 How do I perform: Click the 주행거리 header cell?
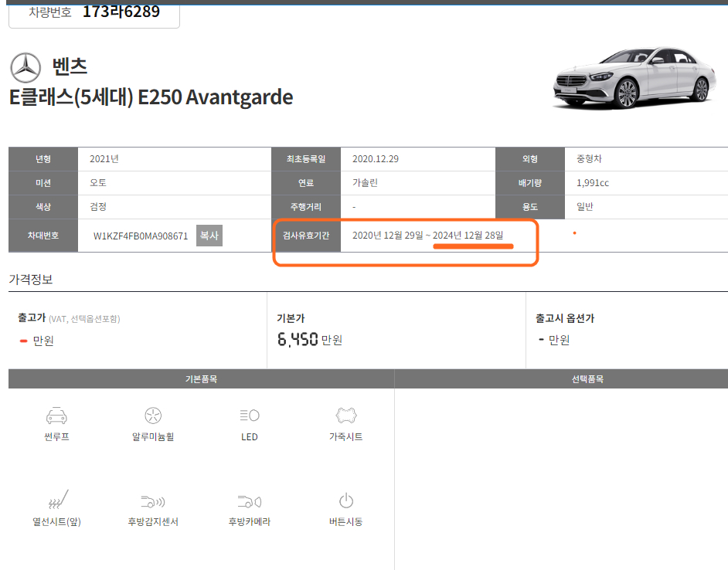pos(306,206)
